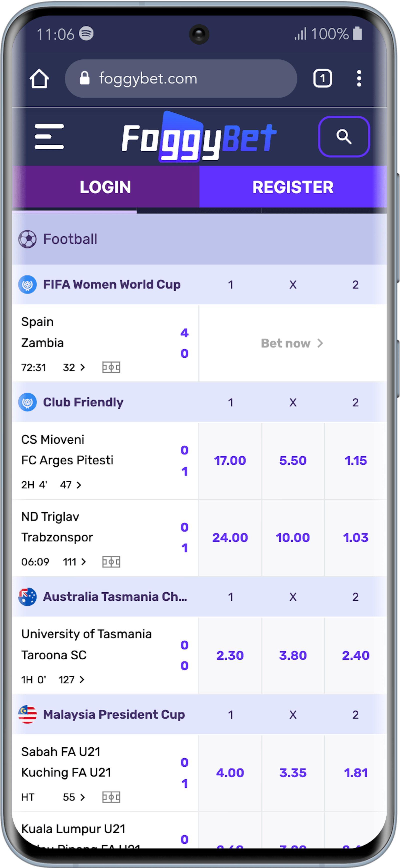Click the Football sport icon
The width and height of the screenshot is (400, 868).
pyautogui.click(x=27, y=239)
